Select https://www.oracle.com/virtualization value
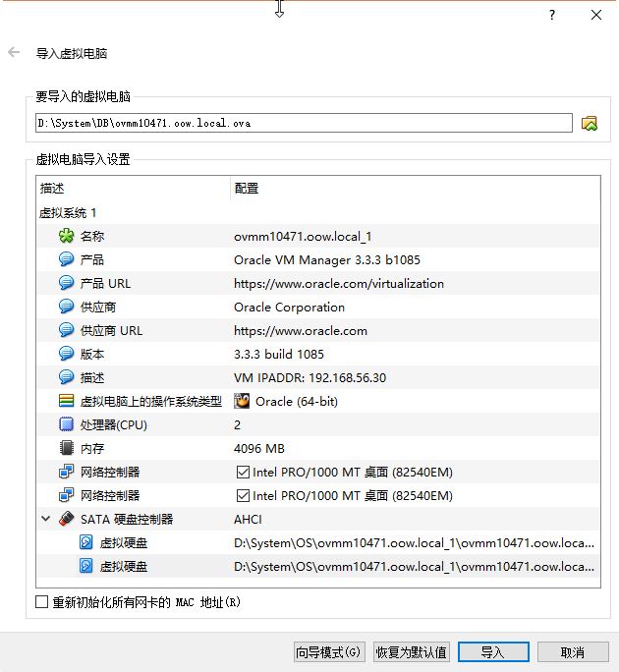This screenshot has width=619, height=672. point(339,283)
